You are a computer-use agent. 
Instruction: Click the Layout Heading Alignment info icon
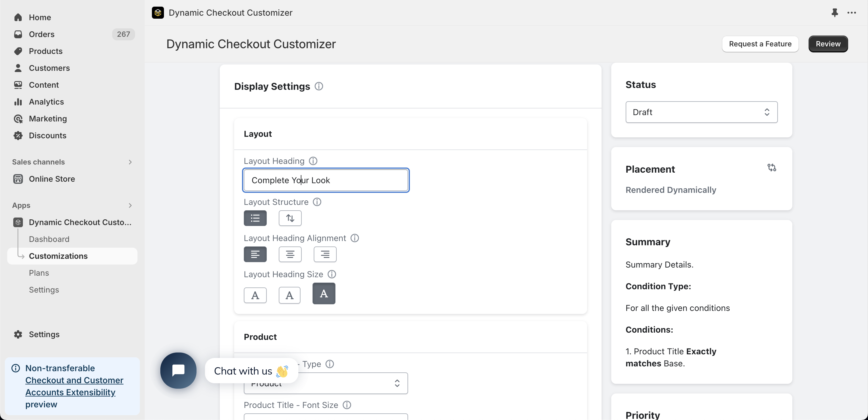[354, 238]
